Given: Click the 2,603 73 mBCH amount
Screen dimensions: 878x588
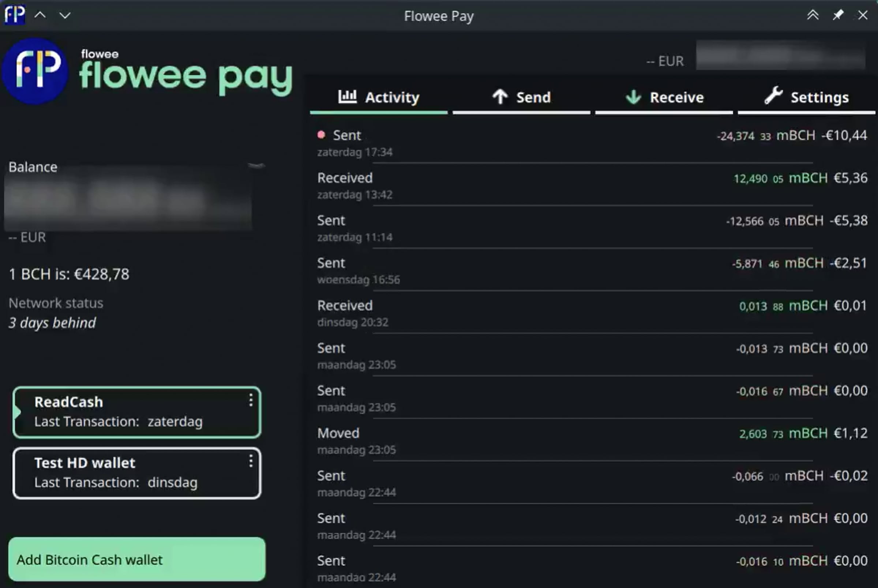Looking at the screenshot, I should (x=784, y=433).
